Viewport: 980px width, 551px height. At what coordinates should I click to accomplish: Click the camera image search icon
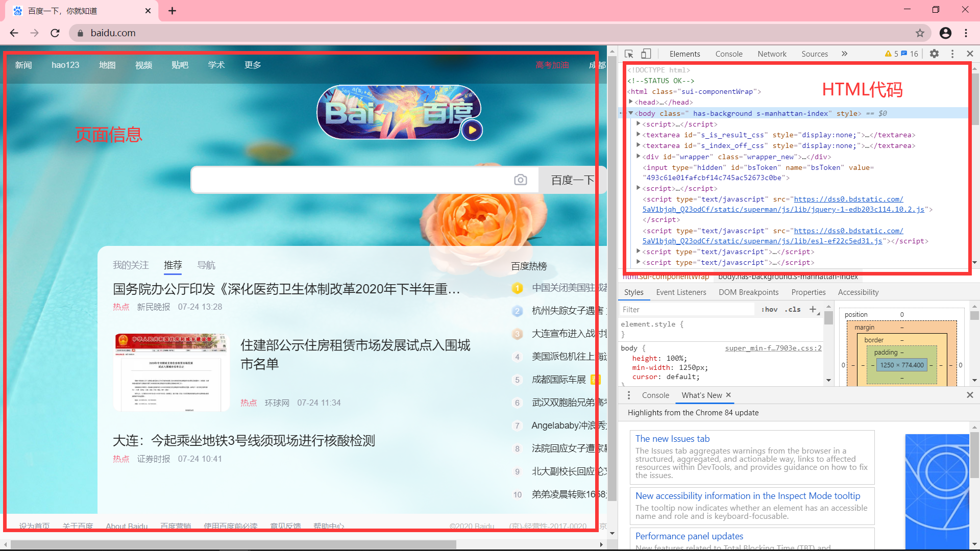tap(520, 180)
